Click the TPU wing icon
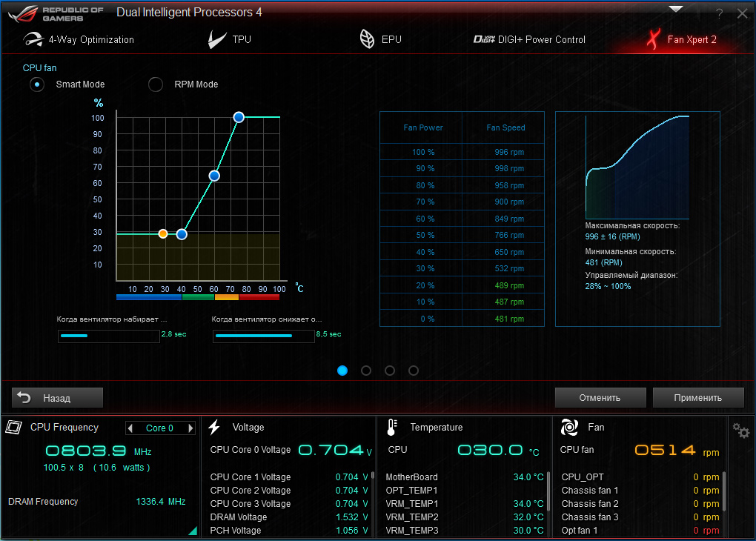756x541 pixels. pos(217,39)
